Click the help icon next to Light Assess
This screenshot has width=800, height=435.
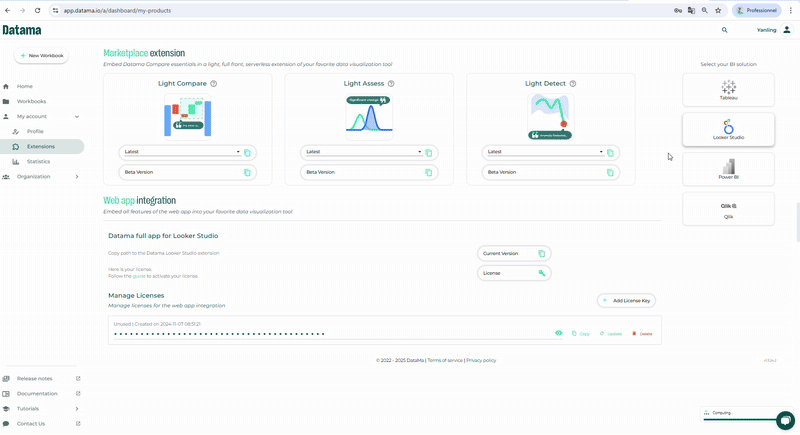tap(391, 84)
